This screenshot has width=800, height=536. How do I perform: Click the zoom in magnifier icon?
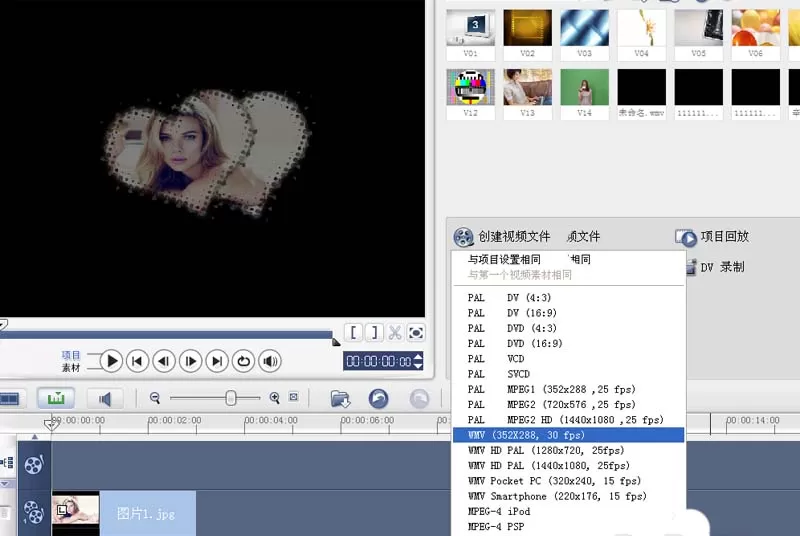[x=274, y=398]
